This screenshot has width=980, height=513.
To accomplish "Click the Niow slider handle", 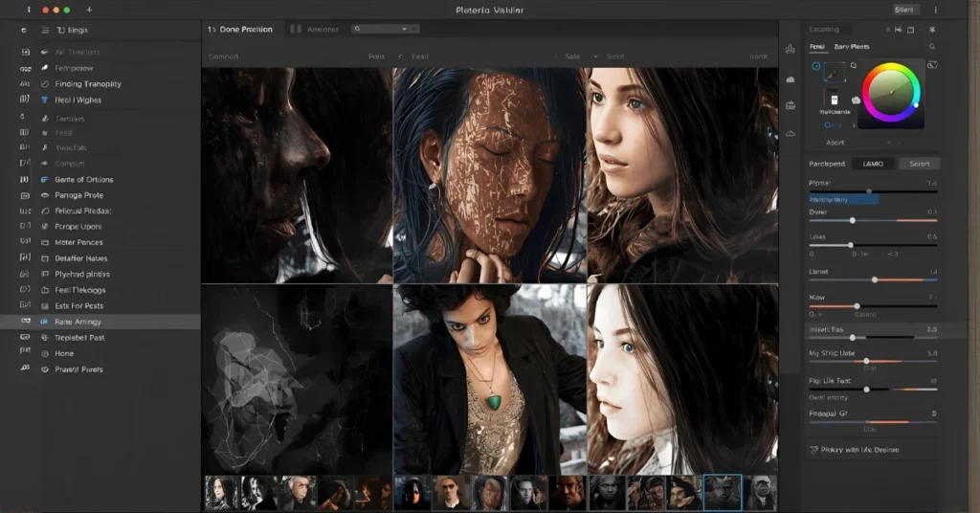I will [857, 306].
